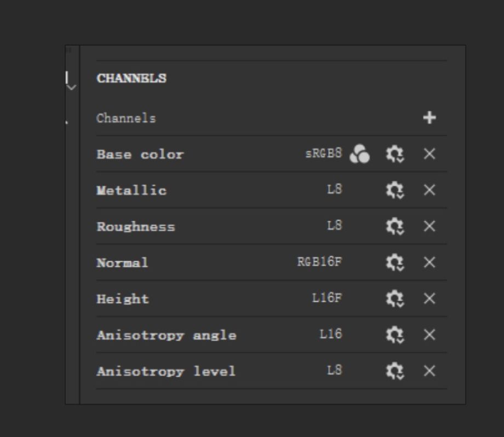Open Anisotropy level settings gear
The width and height of the screenshot is (504, 437).
[x=394, y=371]
